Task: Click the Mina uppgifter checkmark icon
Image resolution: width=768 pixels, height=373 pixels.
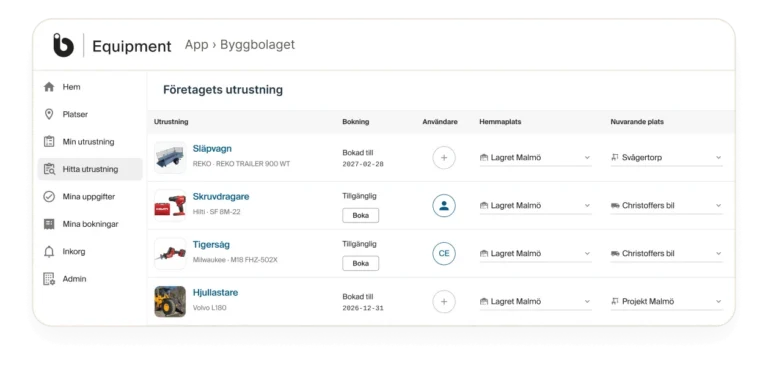Action: (49, 197)
